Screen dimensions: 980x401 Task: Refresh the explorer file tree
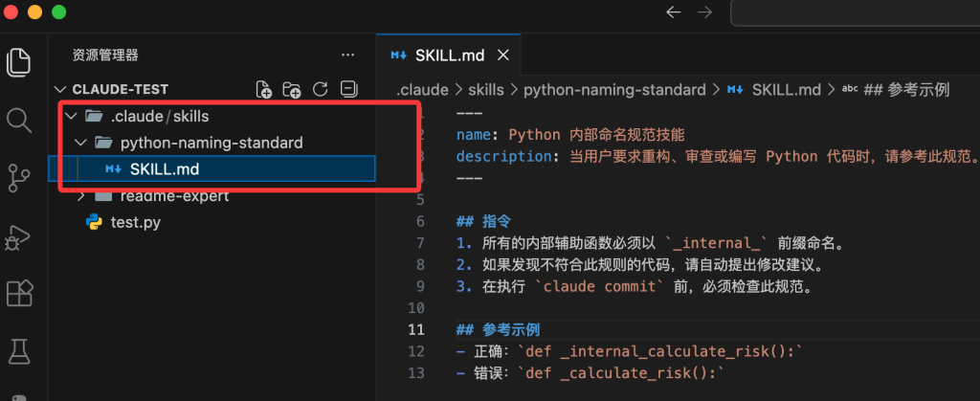tap(321, 89)
